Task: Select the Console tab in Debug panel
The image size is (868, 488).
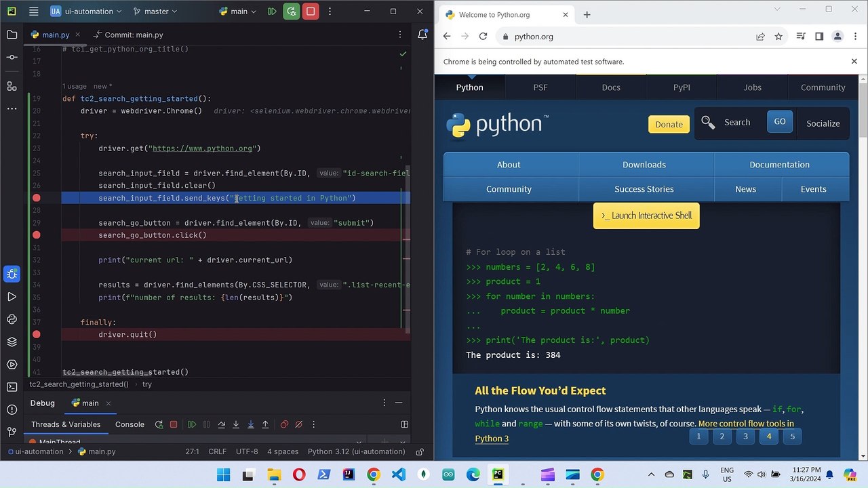Action: 130,424
